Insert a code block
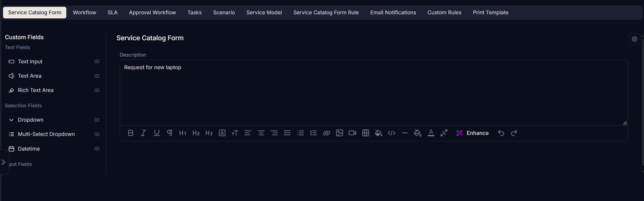644x201 pixels. click(392, 133)
